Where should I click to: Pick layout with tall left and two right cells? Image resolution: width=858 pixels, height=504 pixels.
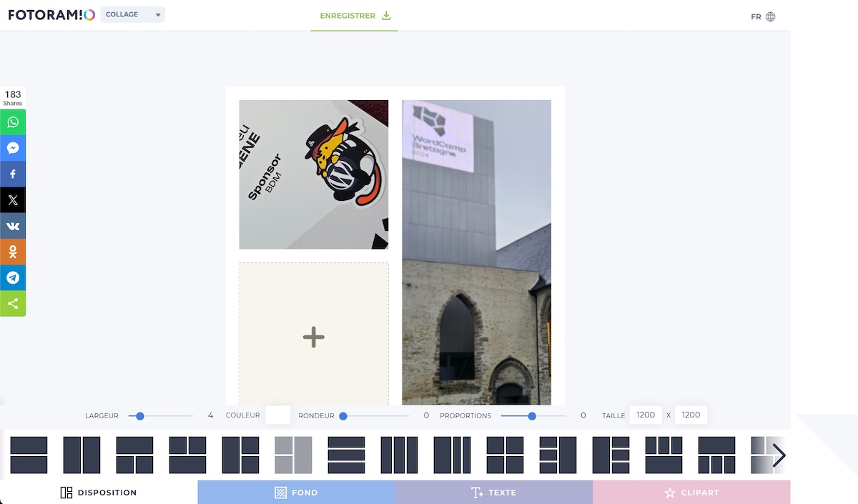pyautogui.click(x=240, y=455)
